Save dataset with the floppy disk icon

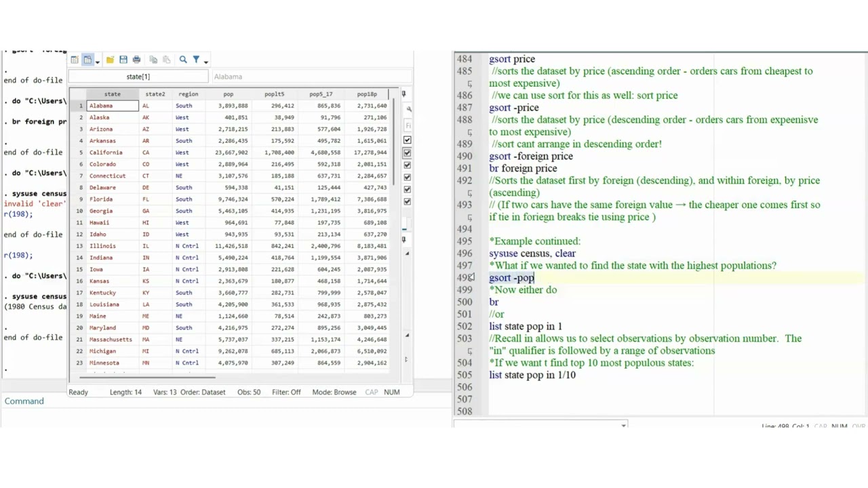pos(123,60)
